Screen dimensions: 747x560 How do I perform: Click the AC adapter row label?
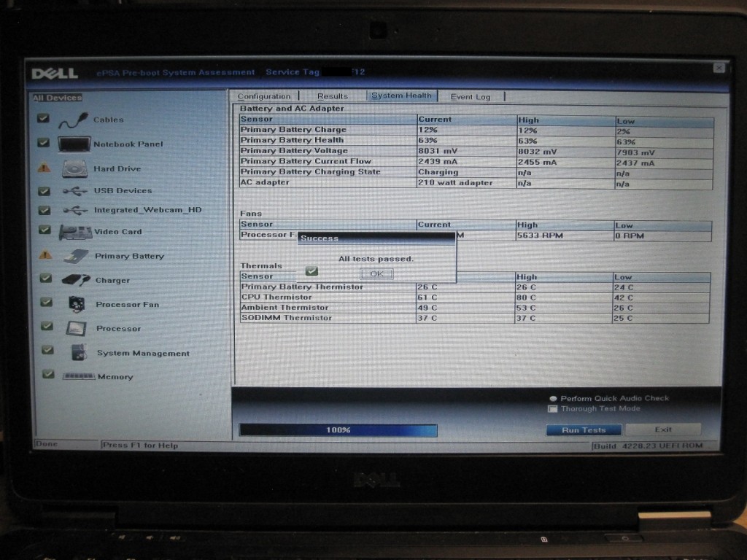coord(265,182)
